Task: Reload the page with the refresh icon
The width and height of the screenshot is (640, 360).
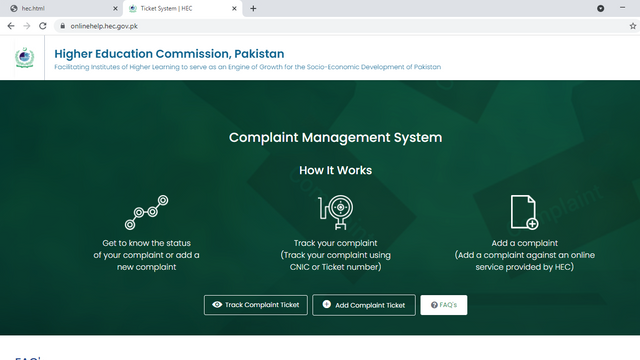Action: point(43,26)
